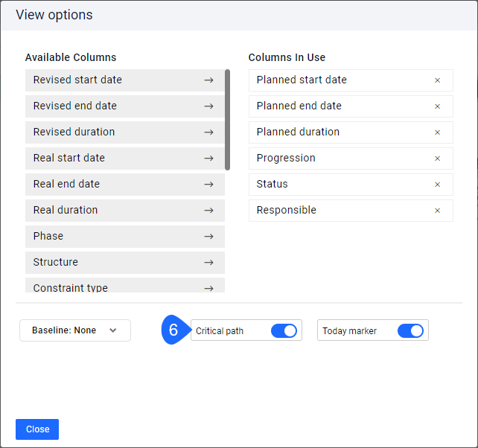Move Revised end date to columns in use
This screenshot has width=478, height=448.
coord(208,106)
